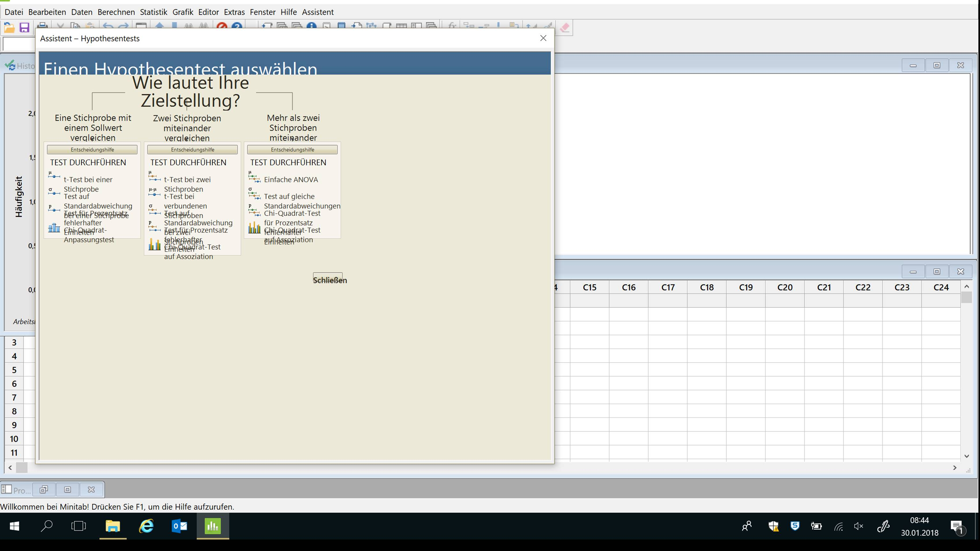Select column header C21 in worksheet
Viewport: 980px width, 551px height.
(x=824, y=287)
